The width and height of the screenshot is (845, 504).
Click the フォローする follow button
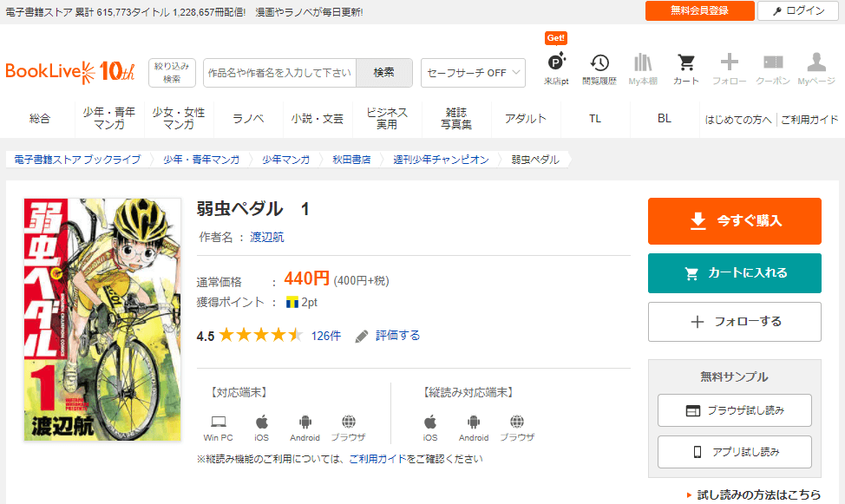click(734, 322)
